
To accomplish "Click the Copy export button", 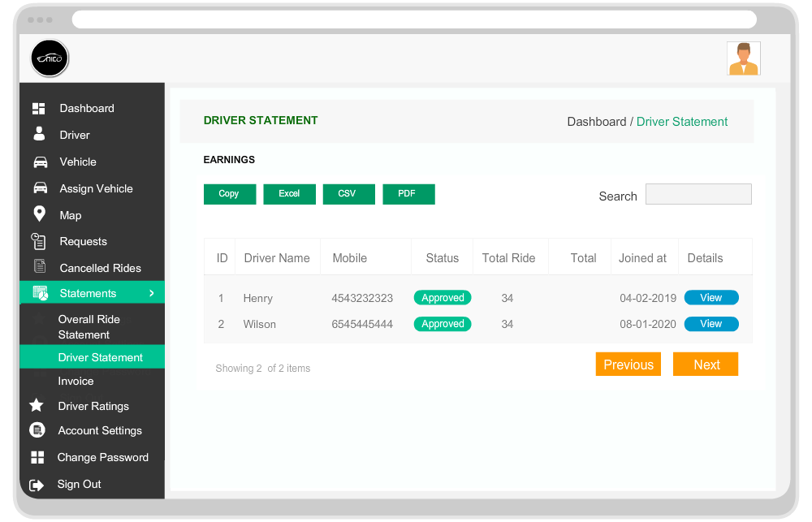I will pos(230,194).
